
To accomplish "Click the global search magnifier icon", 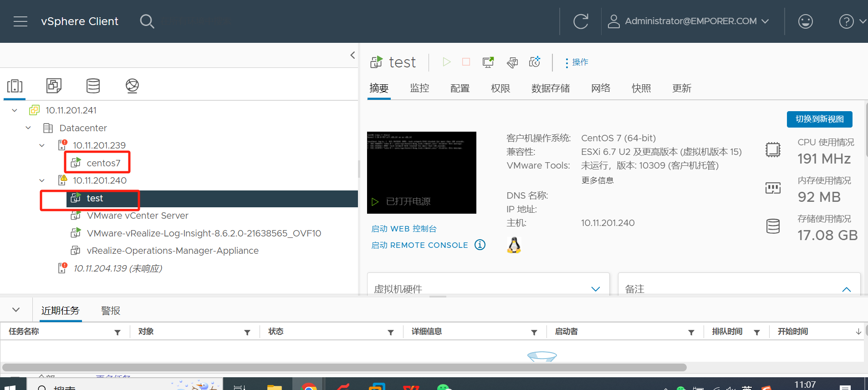I will (x=147, y=21).
